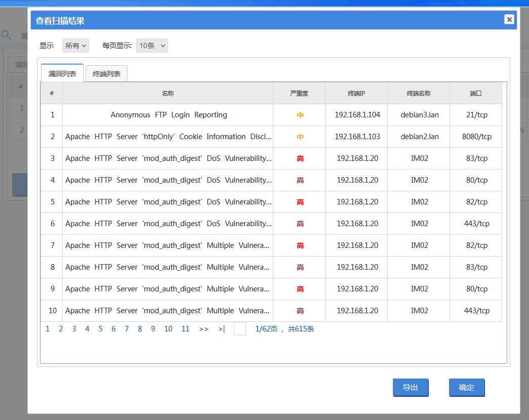Jump to last page with >| link

coord(222,329)
